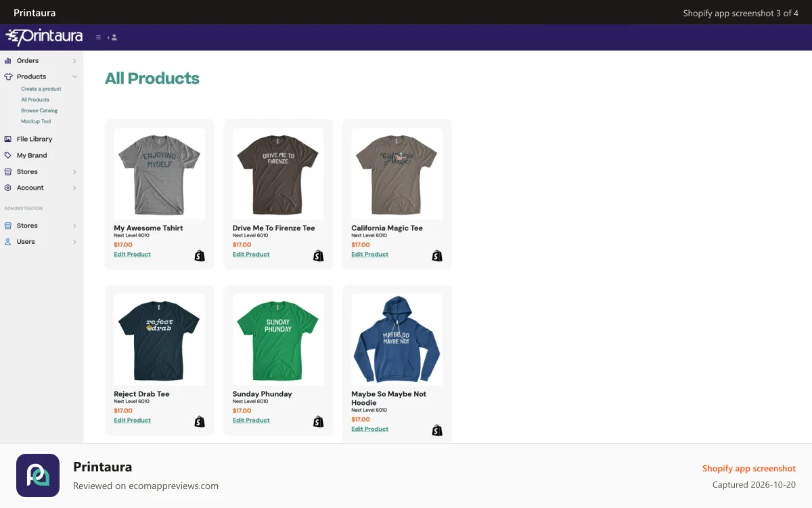Edit Product link for California Magic Tee

[x=370, y=255]
